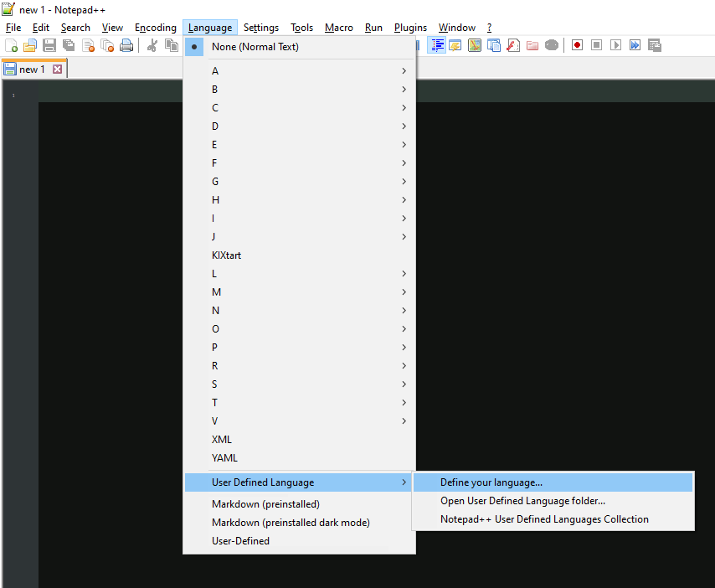Expand the I languages submenu
The image size is (715, 588).
click(299, 218)
